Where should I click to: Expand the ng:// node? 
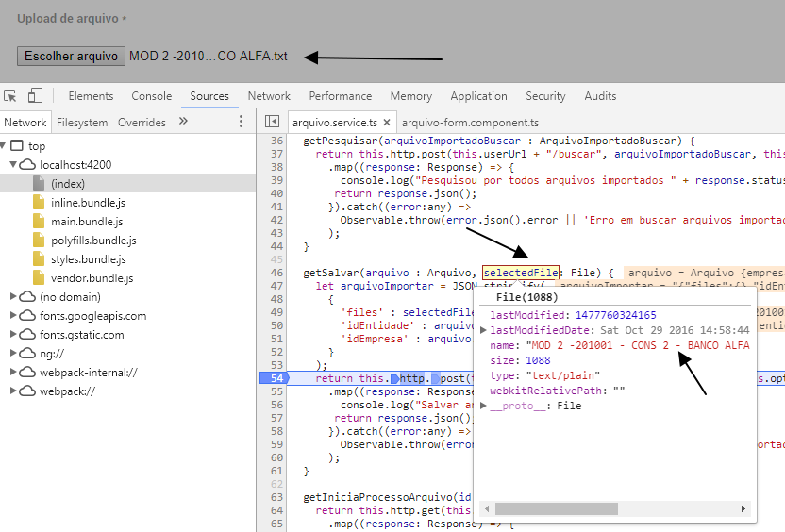pyautogui.click(x=13, y=354)
